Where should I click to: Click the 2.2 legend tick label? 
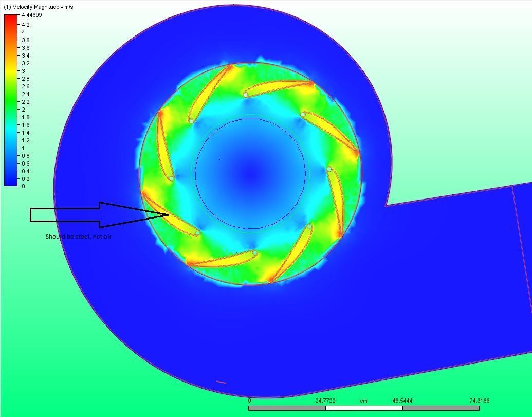point(26,102)
